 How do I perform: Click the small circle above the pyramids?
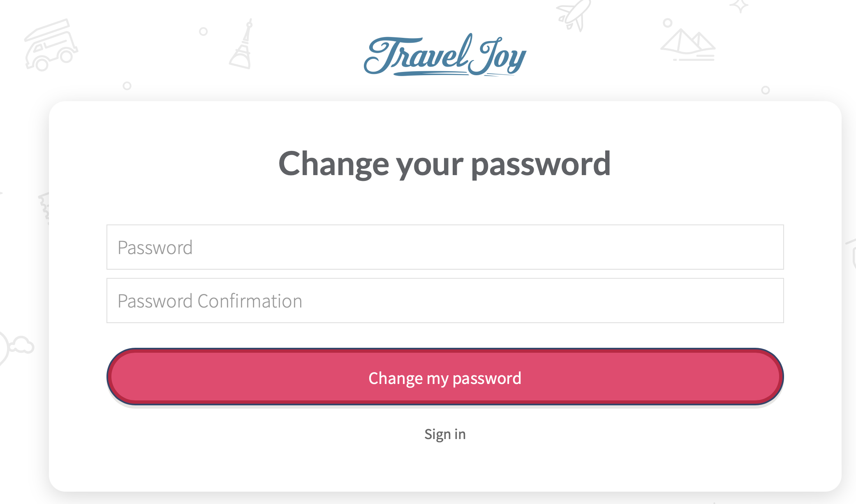click(x=668, y=23)
